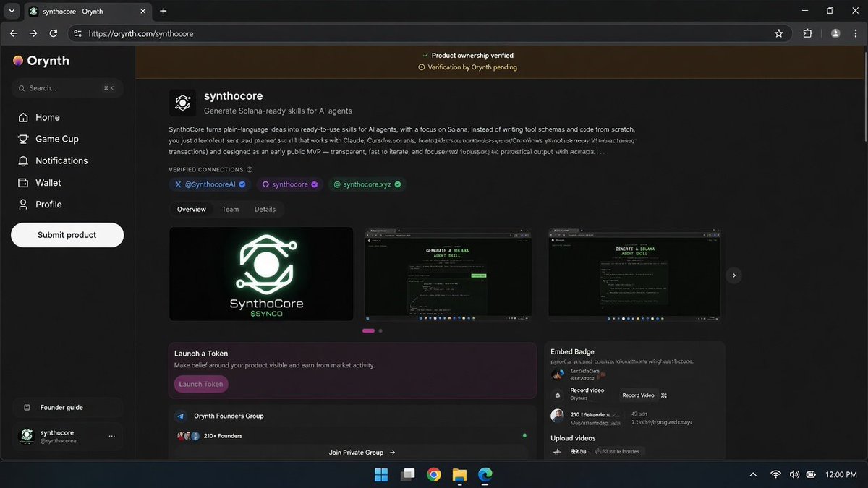Click the 12:00 PM taskbar clock
868x488 pixels.
pyautogui.click(x=841, y=474)
